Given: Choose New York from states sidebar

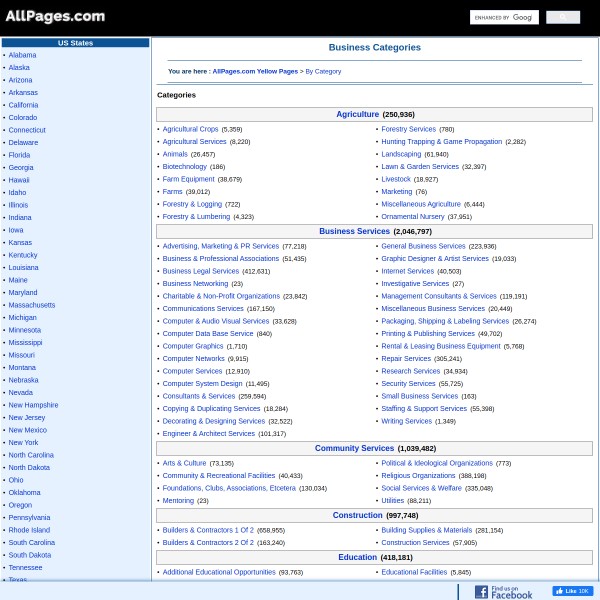Looking at the screenshot, I should tap(23, 442).
